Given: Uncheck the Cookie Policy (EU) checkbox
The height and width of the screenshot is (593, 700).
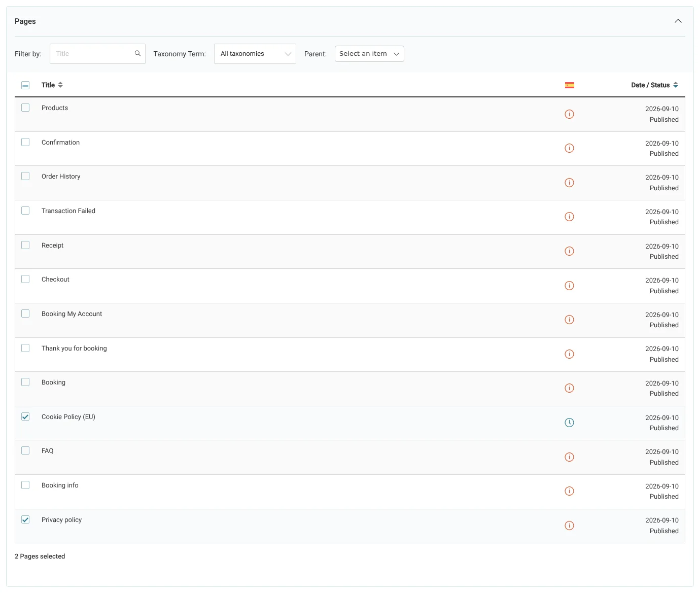Looking at the screenshot, I should (25, 416).
